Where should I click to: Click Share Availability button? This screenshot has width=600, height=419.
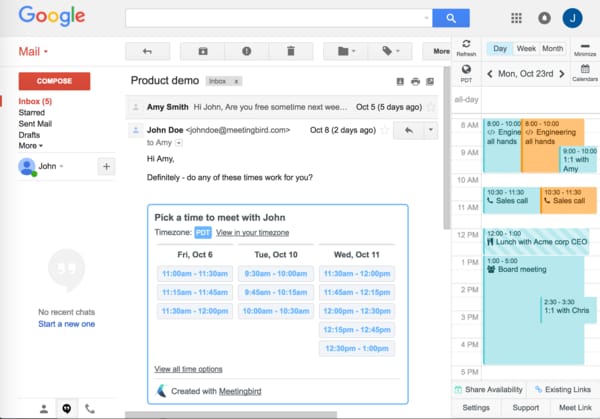[488, 390]
